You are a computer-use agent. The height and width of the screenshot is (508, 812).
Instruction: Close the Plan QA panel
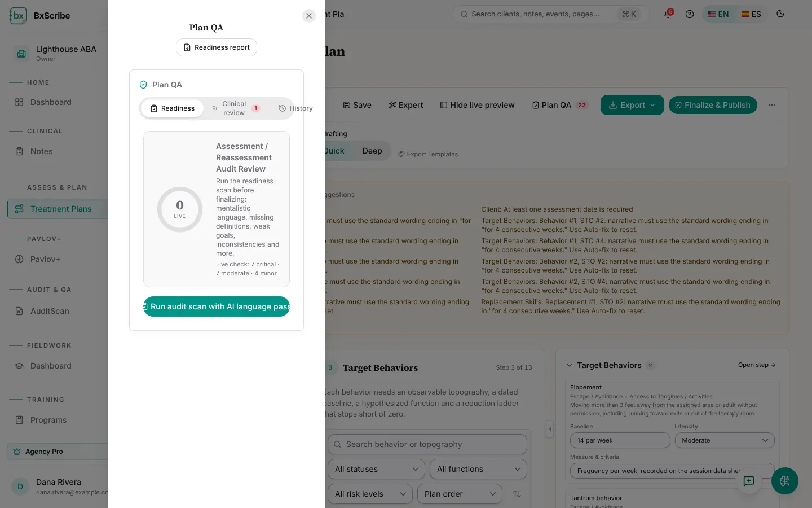[x=309, y=16]
